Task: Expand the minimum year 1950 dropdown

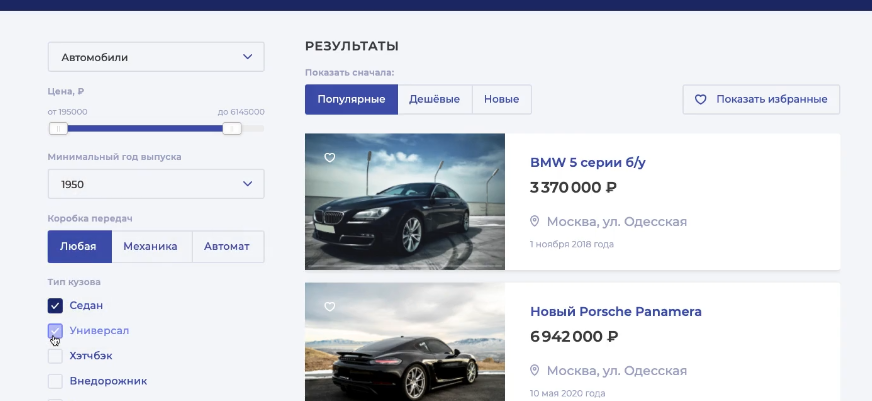Action: point(156,184)
